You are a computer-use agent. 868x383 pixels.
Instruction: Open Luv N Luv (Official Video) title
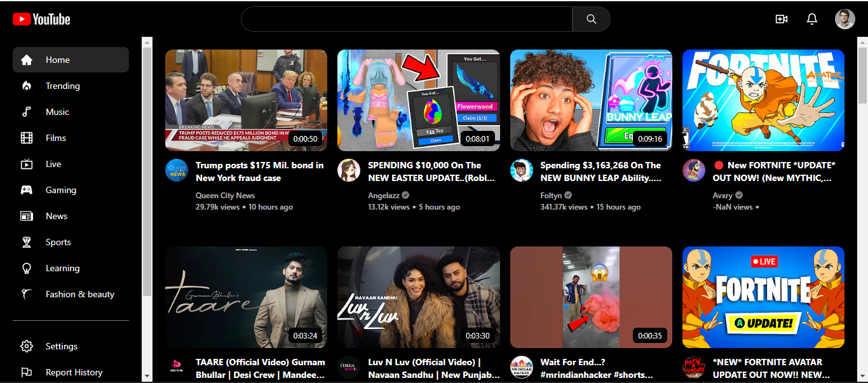click(433, 368)
